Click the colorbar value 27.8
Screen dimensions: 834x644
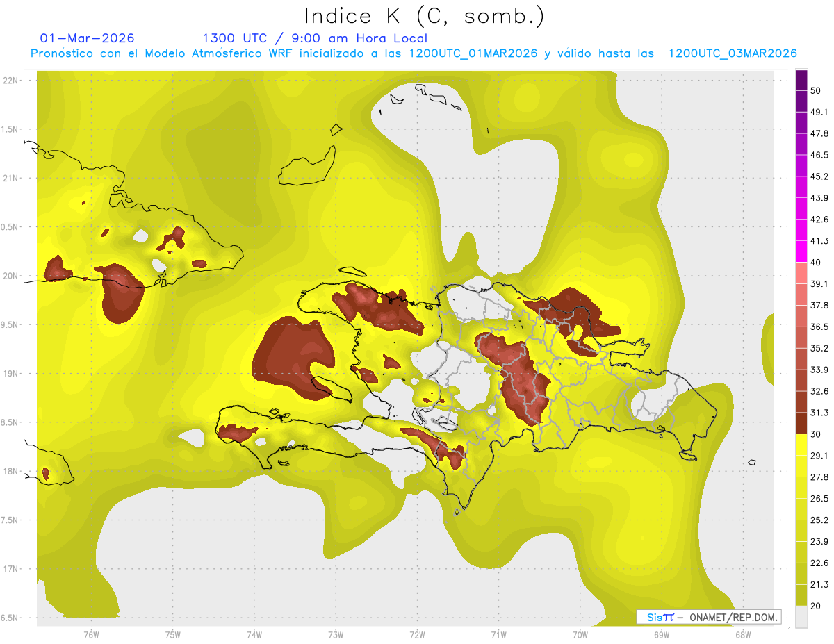pos(819,477)
